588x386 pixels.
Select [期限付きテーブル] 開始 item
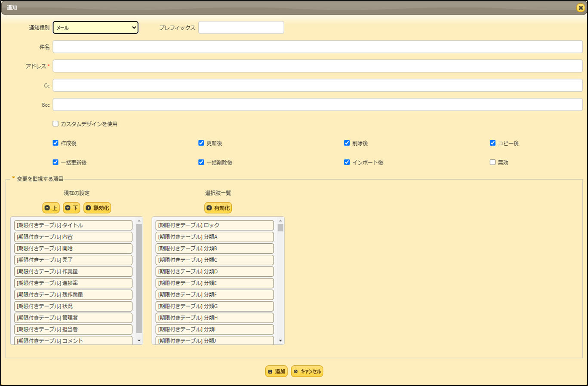[73, 248]
